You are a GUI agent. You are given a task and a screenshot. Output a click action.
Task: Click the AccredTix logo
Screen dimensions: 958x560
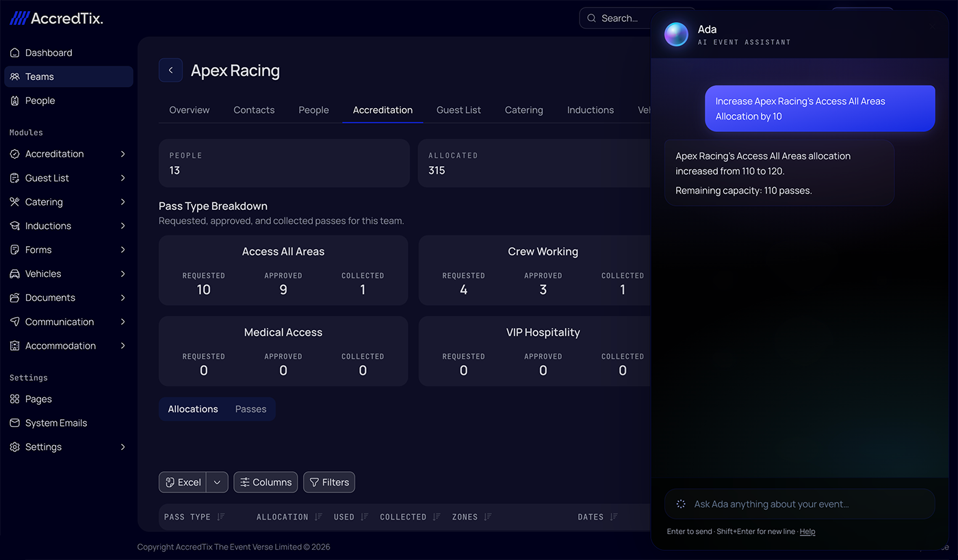(x=56, y=18)
